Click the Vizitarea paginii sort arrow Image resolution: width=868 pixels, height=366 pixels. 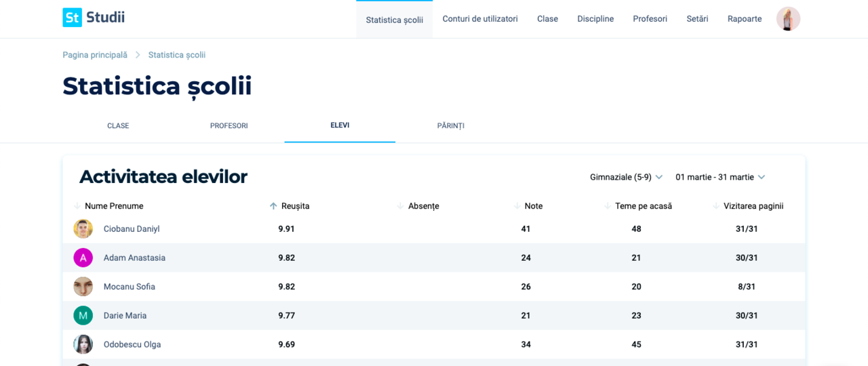pyautogui.click(x=716, y=206)
